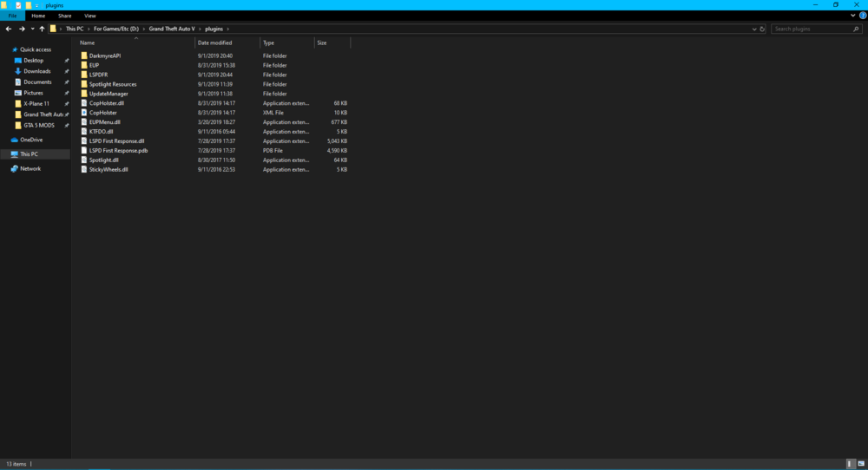Open the pinned Grand Theft Auto folder
This screenshot has width=868, height=470.
click(43, 114)
